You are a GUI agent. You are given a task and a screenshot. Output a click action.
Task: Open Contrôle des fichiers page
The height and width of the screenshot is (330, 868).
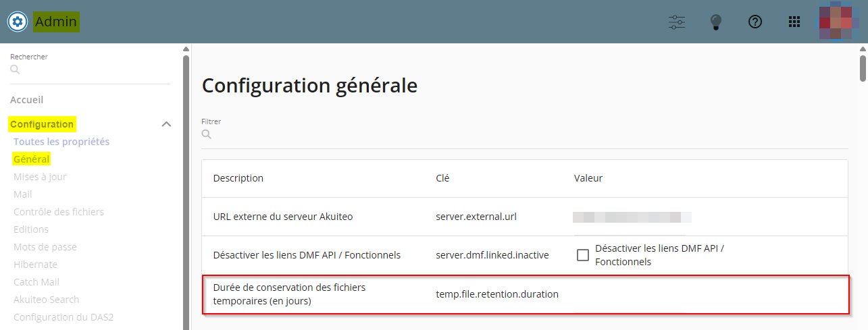click(x=59, y=212)
